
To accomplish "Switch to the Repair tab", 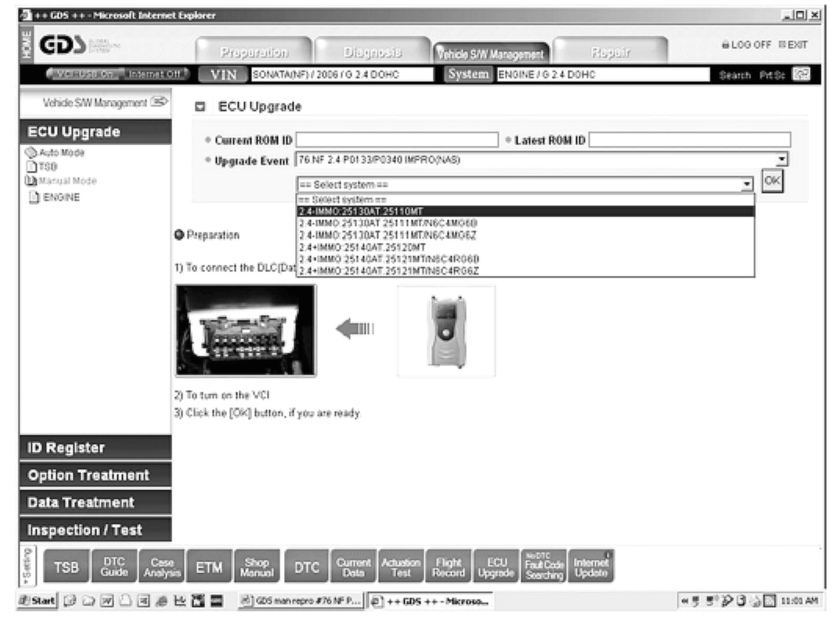I will 610,52.
